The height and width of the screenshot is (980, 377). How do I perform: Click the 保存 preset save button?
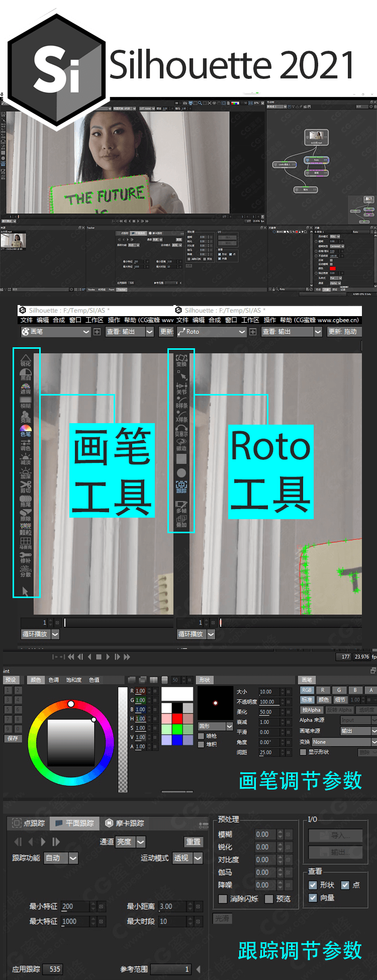coord(13,738)
